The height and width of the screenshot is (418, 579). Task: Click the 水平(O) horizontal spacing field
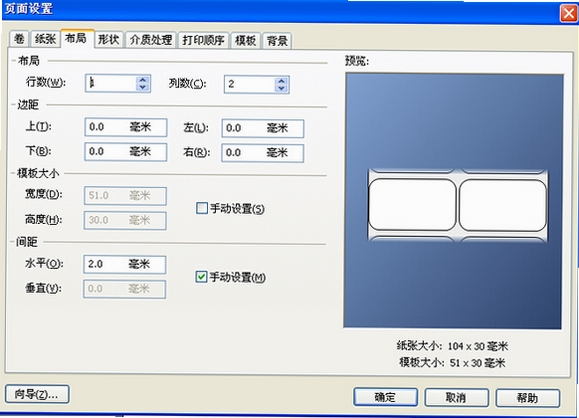tap(125, 264)
